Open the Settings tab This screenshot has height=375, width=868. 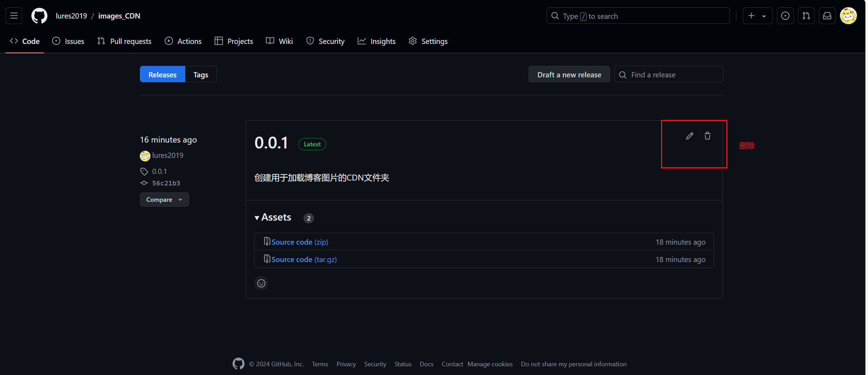[x=428, y=41]
